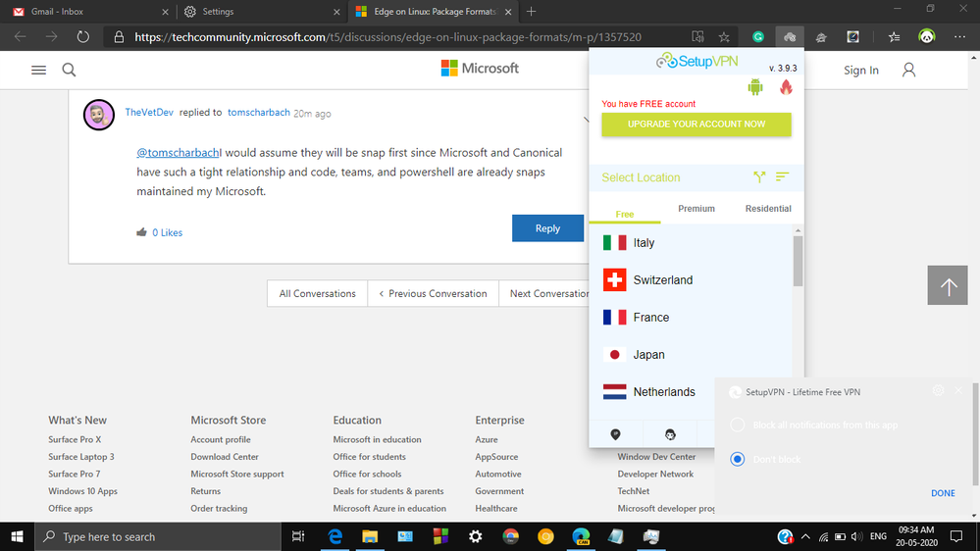The image size is (980, 551).
Task: Click the server list scrollbar thumb
Action: point(798,261)
